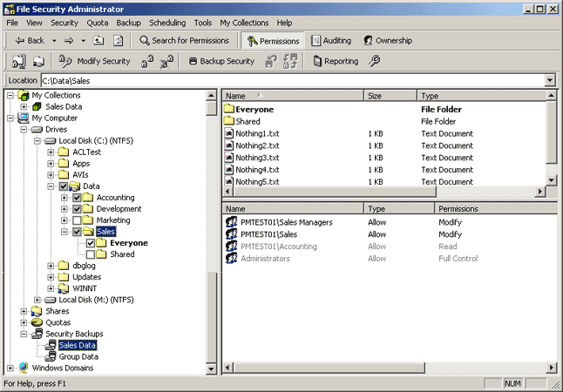Open the View menu
The height and width of the screenshot is (392, 563).
pyautogui.click(x=34, y=23)
